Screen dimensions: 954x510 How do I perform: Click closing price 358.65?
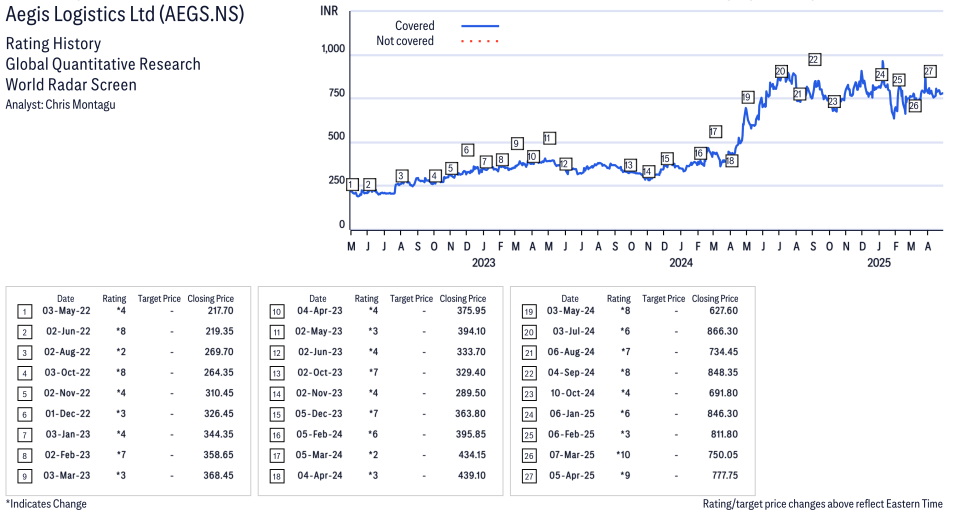pyautogui.click(x=218, y=455)
